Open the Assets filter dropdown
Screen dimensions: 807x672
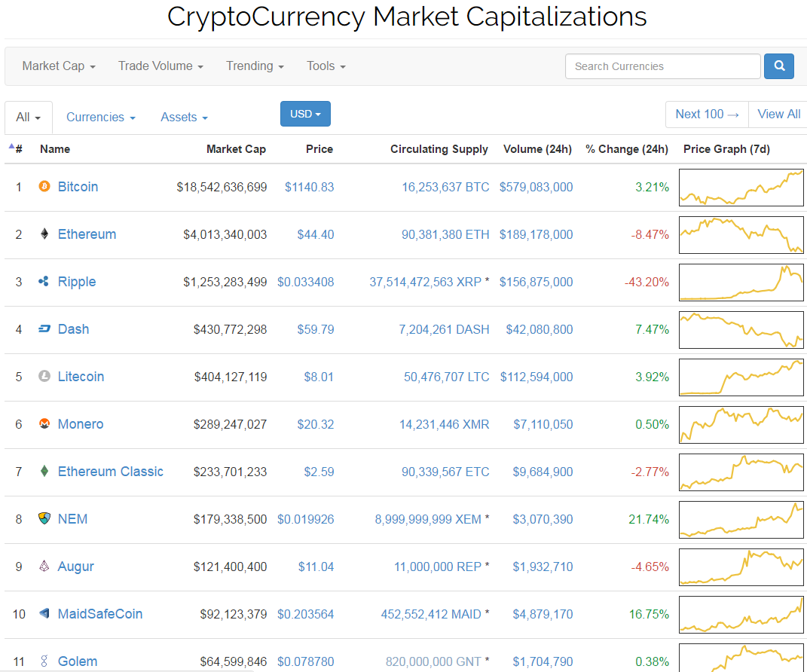tap(185, 118)
